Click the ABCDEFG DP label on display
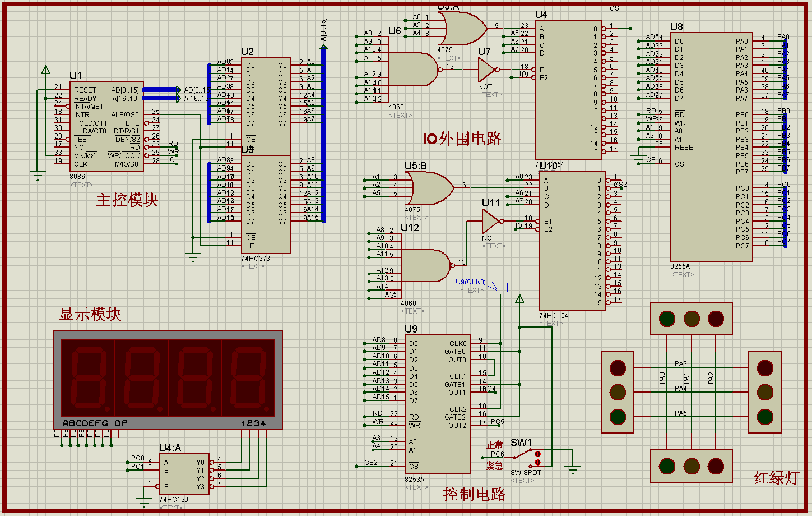The height and width of the screenshot is (516, 812). (x=95, y=423)
